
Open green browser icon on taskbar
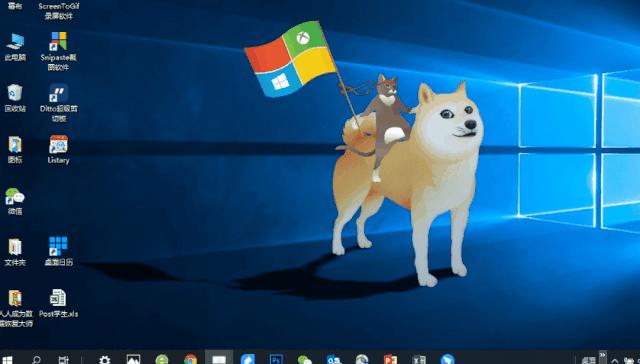click(x=162, y=359)
